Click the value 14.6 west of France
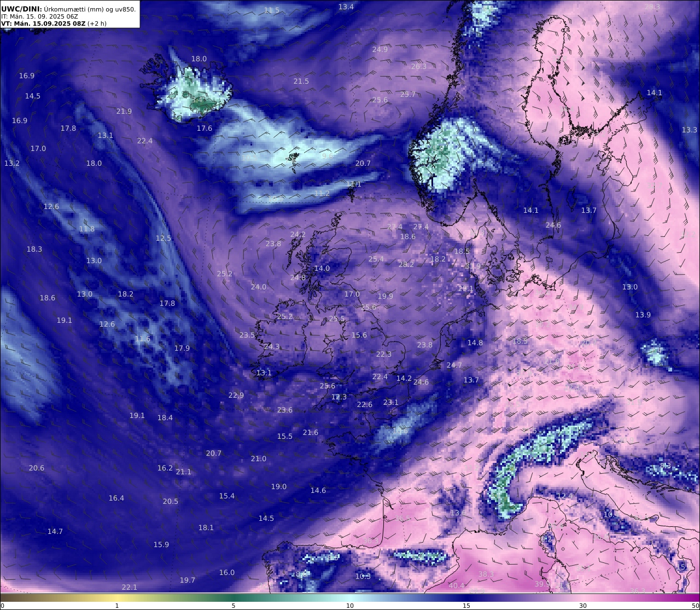 point(318,490)
